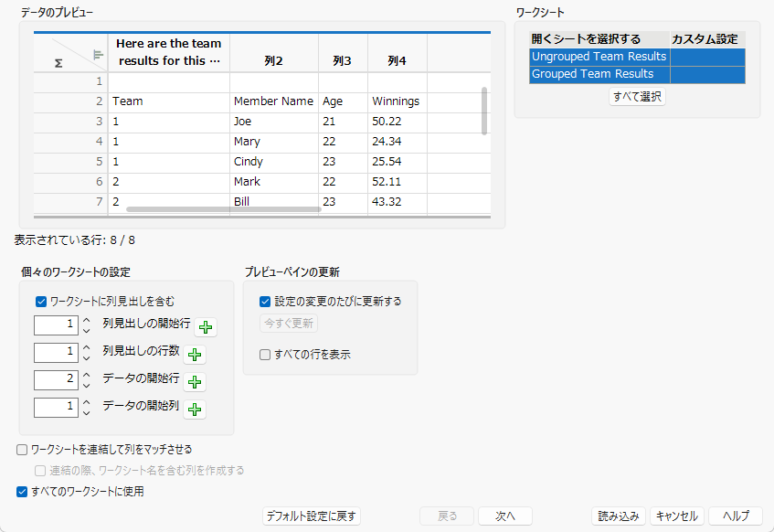Click the 列3 column header
Image resolution: width=774 pixels, height=532 pixels.
(343, 53)
